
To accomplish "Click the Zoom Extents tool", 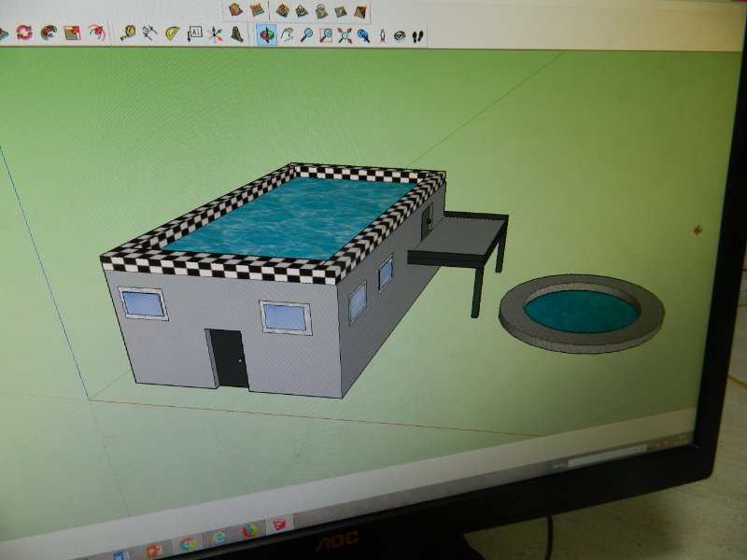I will pyautogui.click(x=345, y=35).
